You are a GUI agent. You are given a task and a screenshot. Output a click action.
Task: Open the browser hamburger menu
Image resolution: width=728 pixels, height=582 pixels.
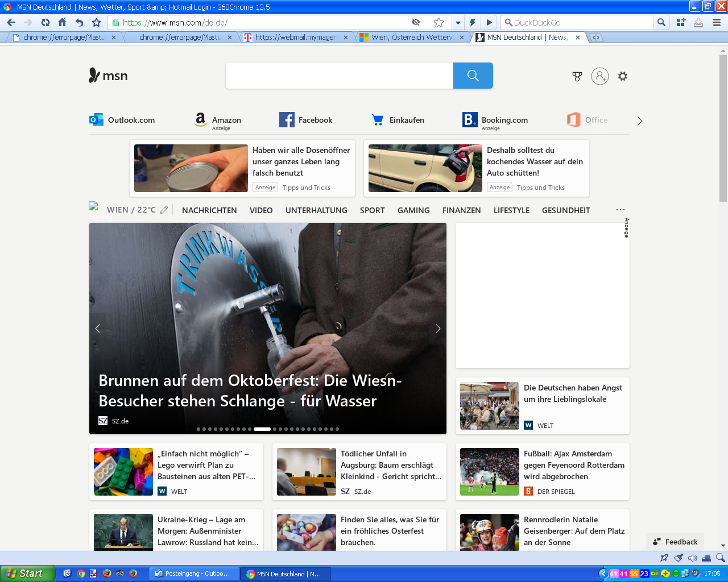click(717, 23)
